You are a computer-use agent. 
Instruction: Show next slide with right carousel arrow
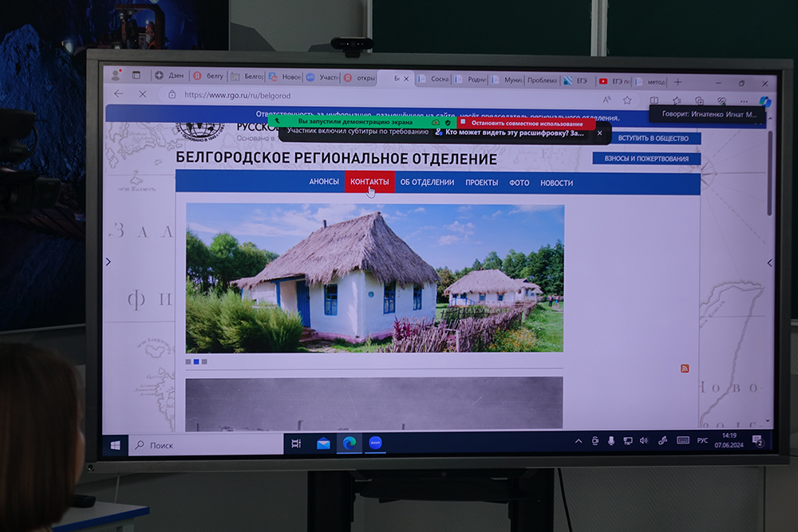[769, 262]
